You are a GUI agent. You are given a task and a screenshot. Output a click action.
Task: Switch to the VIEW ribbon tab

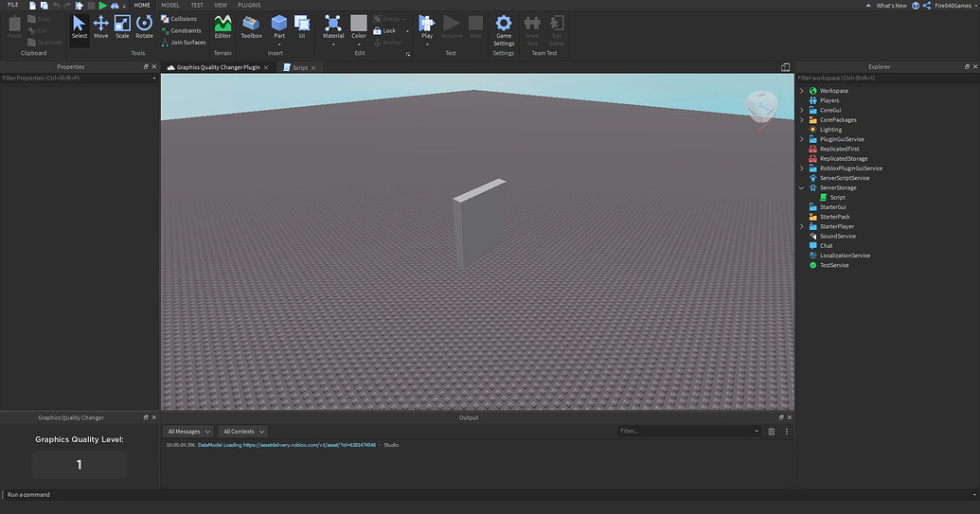pos(221,5)
